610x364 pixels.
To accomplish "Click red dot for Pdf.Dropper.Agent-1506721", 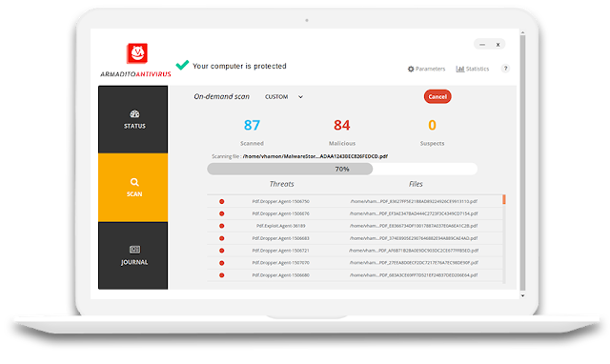I will [x=222, y=251].
